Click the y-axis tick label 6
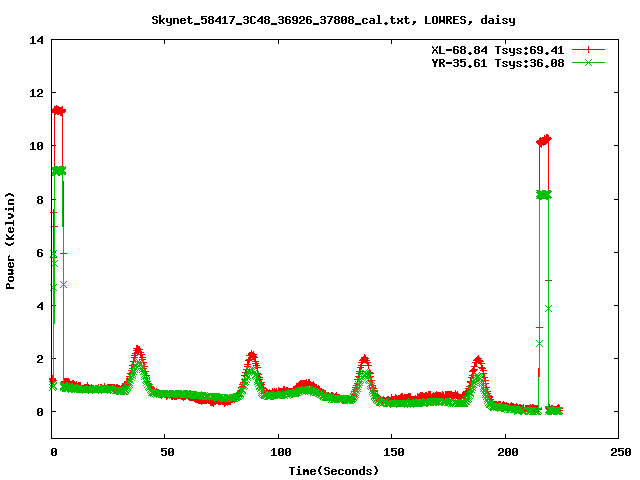The height and width of the screenshot is (480, 640). (40, 253)
